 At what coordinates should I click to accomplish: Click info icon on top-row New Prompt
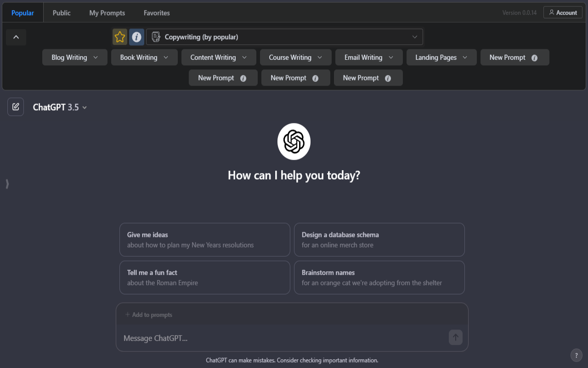[534, 57]
